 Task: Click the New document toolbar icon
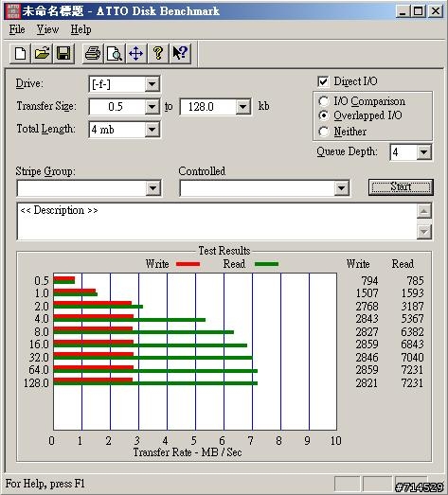(20, 53)
